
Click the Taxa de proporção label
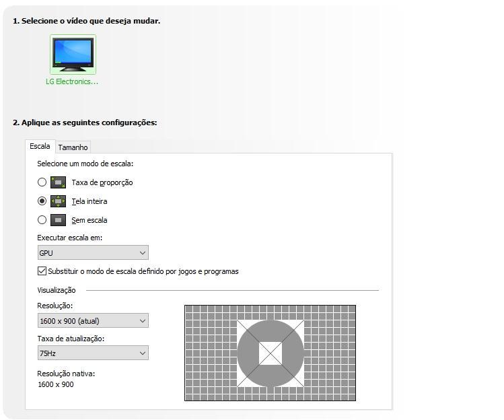(102, 182)
